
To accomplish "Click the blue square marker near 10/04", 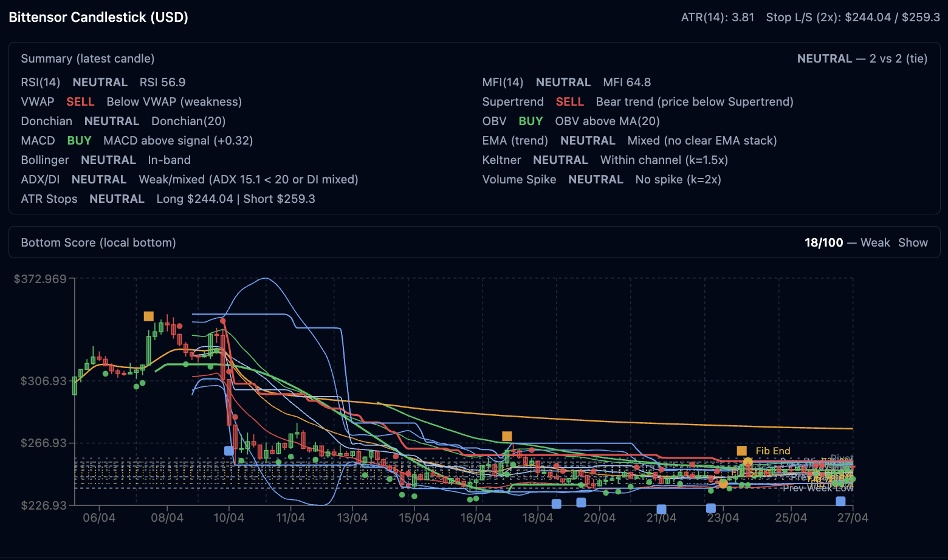I will coord(228,451).
